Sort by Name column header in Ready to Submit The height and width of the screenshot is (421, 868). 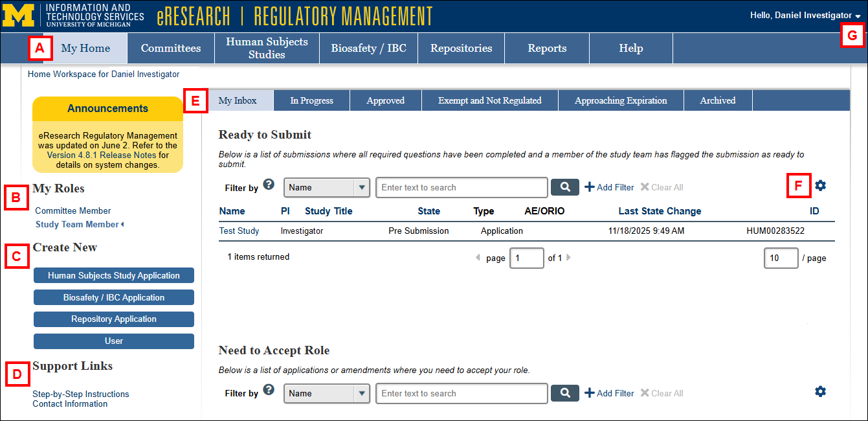click(x=232, y=210)
